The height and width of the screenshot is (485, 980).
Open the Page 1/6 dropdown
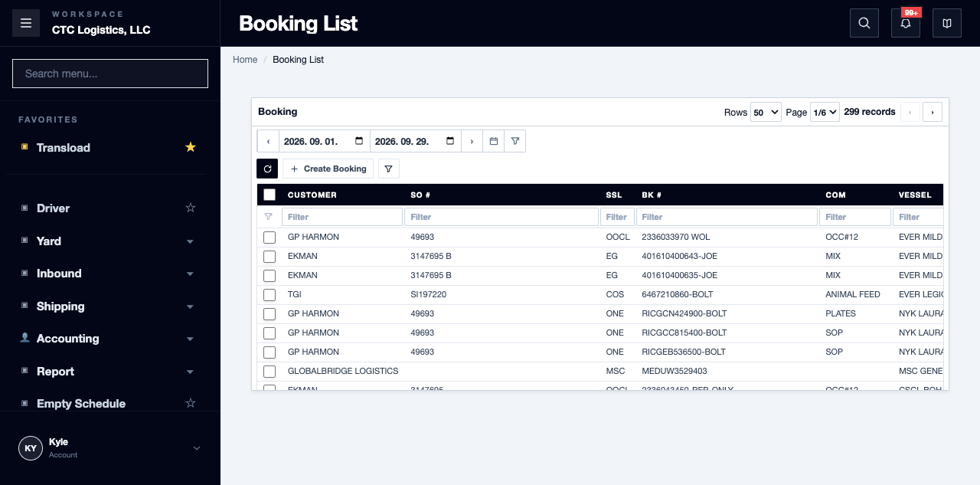pyautogui.click(x=825, y=112)
